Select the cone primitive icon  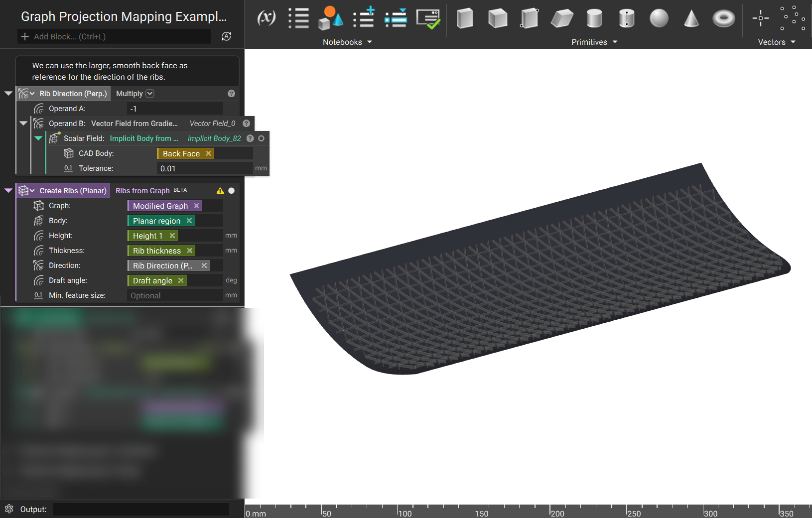click(x=691, y=18)
